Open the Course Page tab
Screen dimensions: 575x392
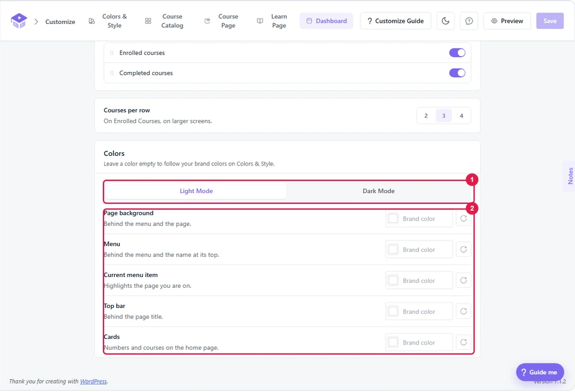[222, 21]
